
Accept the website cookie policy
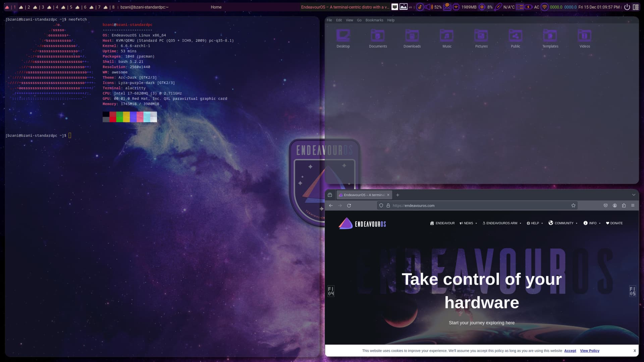570,351
